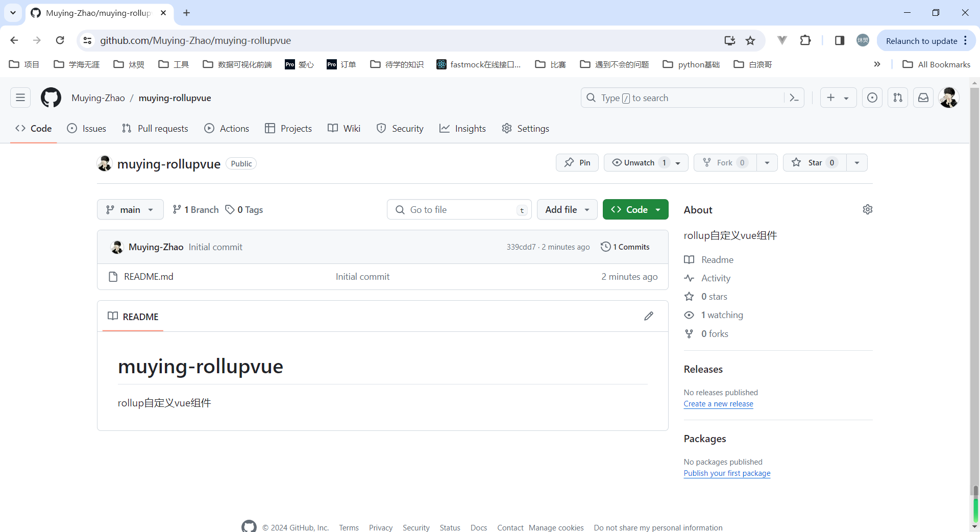Switch to the Code tab
The width and height of the screenshot is (980, 532).
[34, 129]
